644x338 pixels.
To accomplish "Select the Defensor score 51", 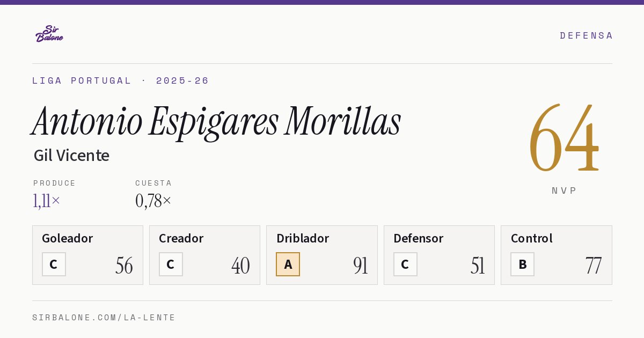I will (x=478, y=266).
